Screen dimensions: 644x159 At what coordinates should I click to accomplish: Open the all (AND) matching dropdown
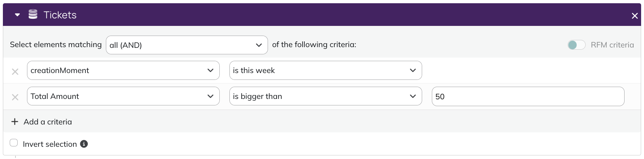tap(187, 45)
